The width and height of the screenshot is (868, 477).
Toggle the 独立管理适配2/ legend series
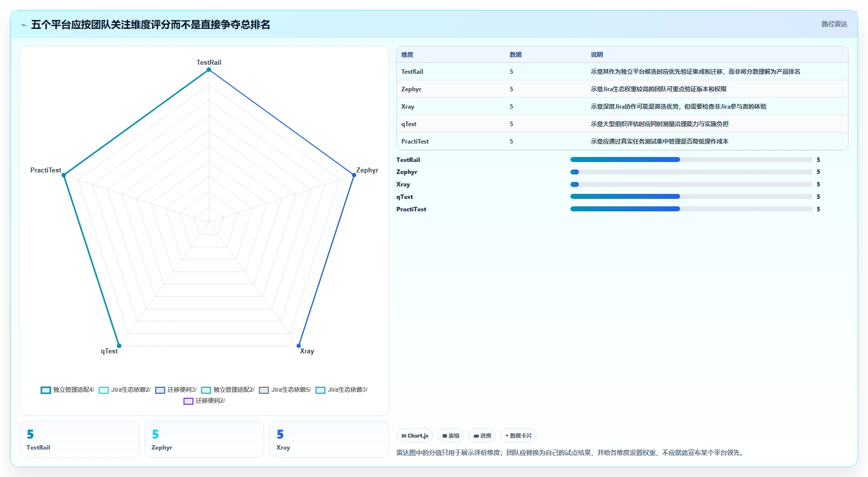tap(228, 390)
